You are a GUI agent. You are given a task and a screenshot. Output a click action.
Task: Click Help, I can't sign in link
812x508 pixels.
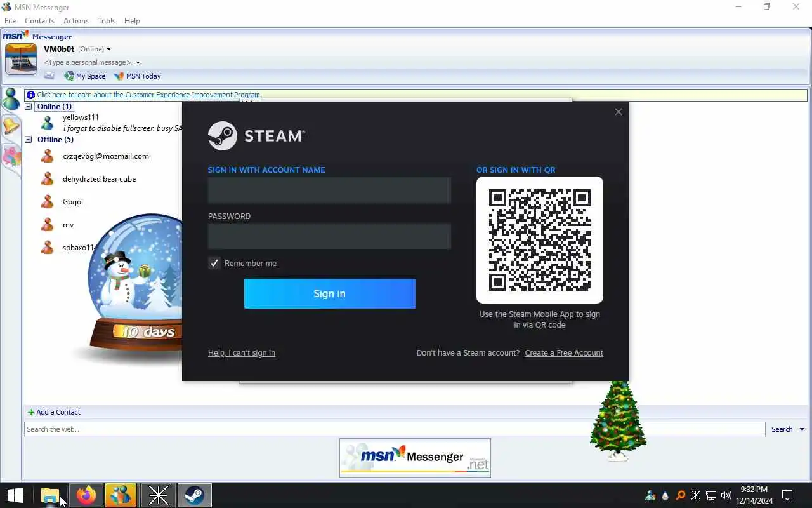pyautogui.click(x=242, y=353)
